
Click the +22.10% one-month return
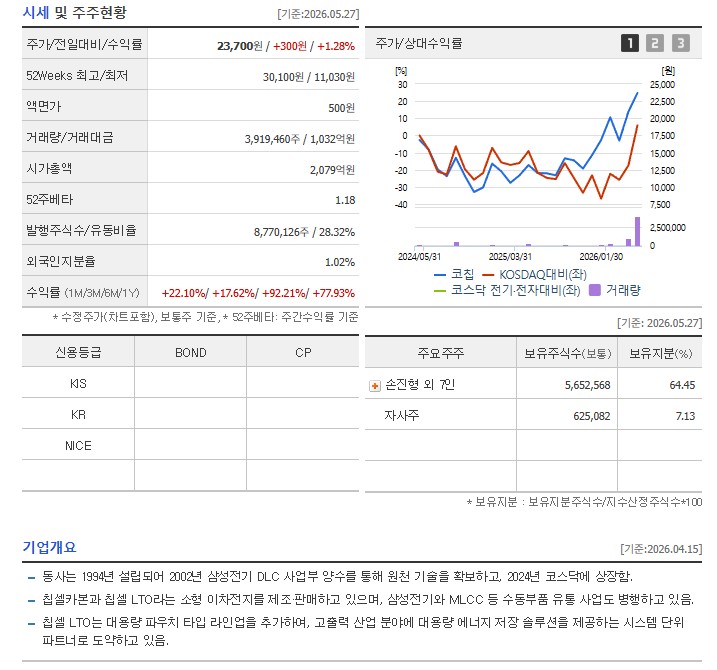pyautogui.click(x=183, y=293)
